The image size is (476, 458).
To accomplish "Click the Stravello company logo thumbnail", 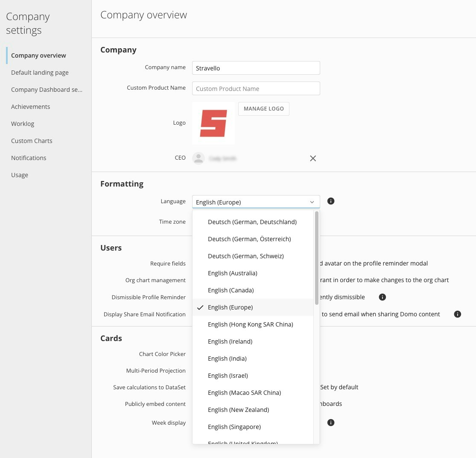I will pyautogui.click(x=213, y=123).
